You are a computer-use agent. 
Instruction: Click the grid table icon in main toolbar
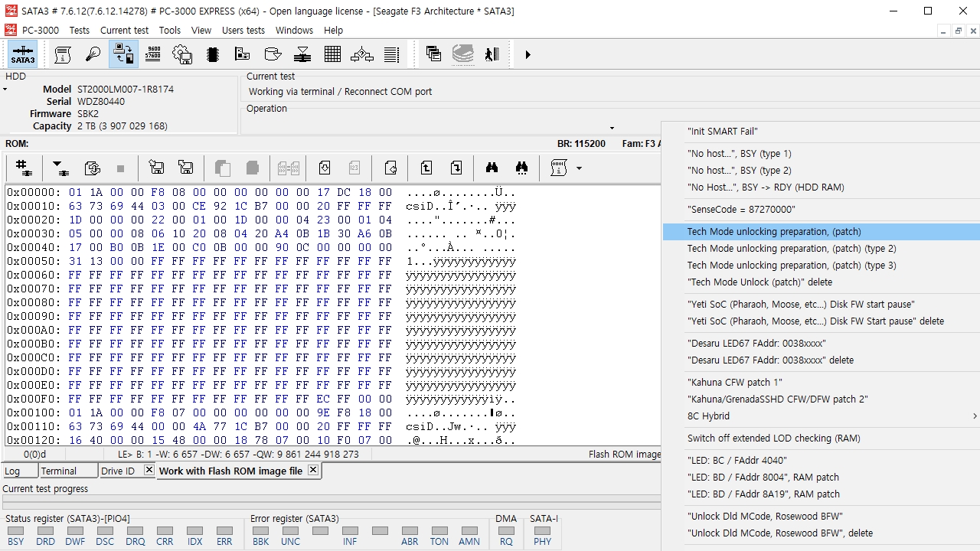[332, 55]
